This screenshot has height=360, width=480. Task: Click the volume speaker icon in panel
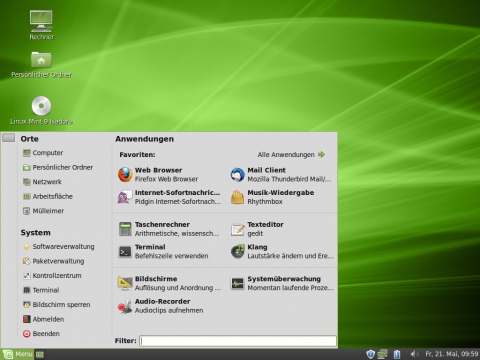pos(414,354)
